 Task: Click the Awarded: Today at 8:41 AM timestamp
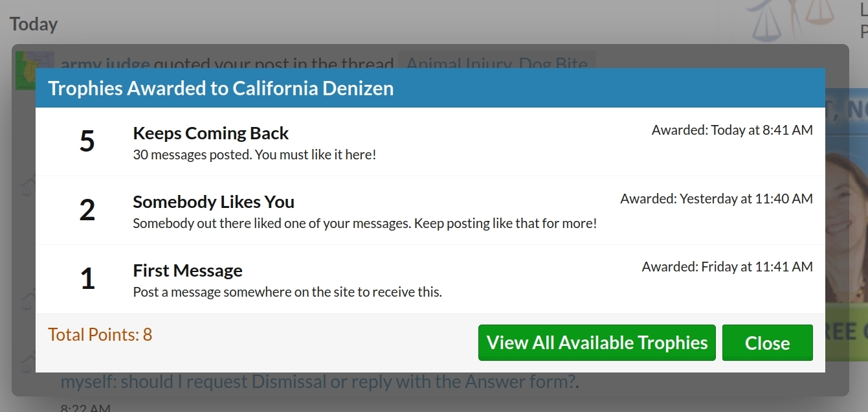[x=732, y=130]
